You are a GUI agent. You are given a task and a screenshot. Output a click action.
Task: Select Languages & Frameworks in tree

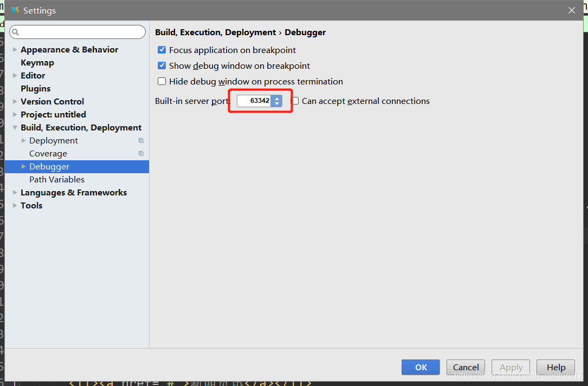click(74, 193)
